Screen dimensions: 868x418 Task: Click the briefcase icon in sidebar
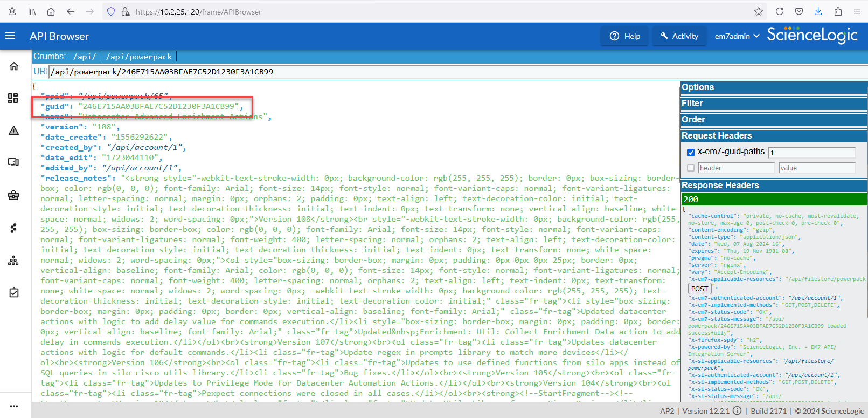(x=13, y=195)
